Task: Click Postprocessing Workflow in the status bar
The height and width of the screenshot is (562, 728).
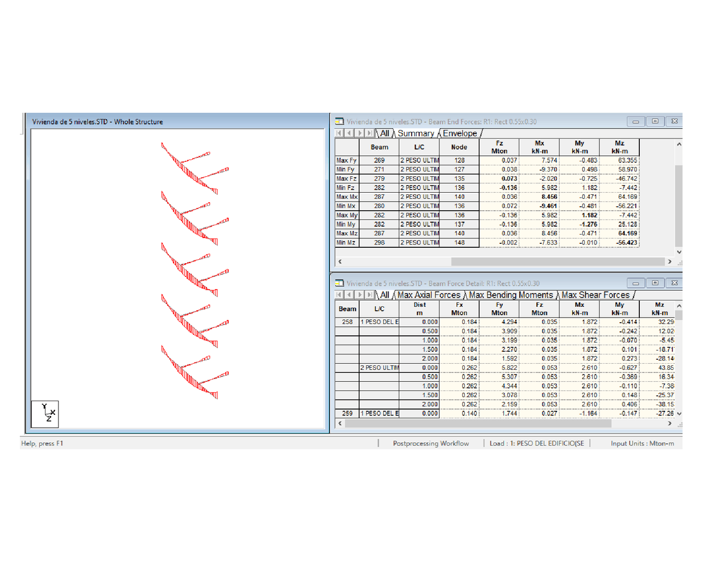Action: [x=431, y=443]
